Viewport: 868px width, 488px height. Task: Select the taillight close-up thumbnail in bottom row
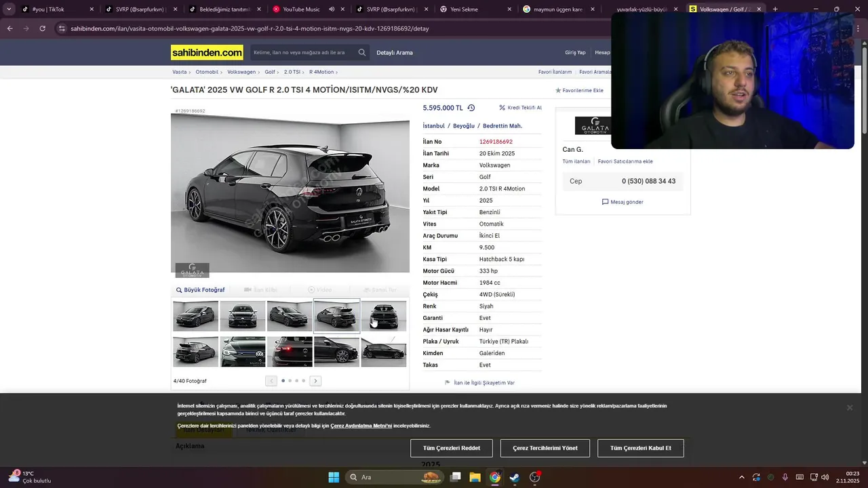coord(290,351)
